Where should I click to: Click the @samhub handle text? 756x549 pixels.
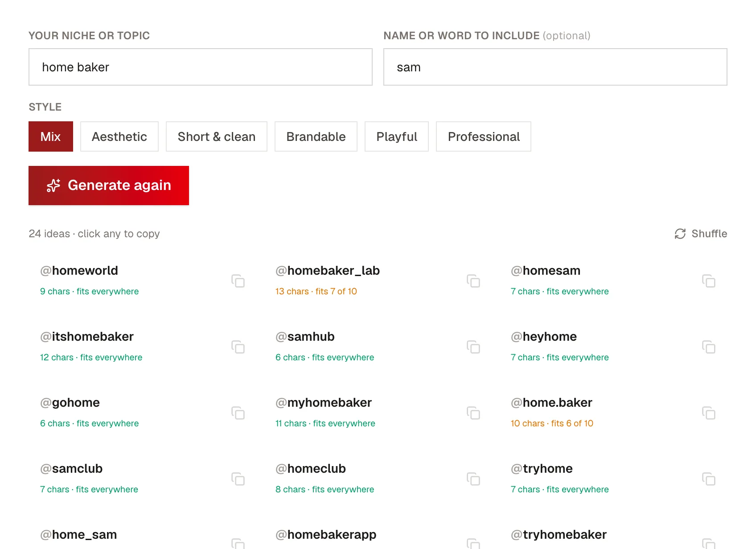(305, 337)
